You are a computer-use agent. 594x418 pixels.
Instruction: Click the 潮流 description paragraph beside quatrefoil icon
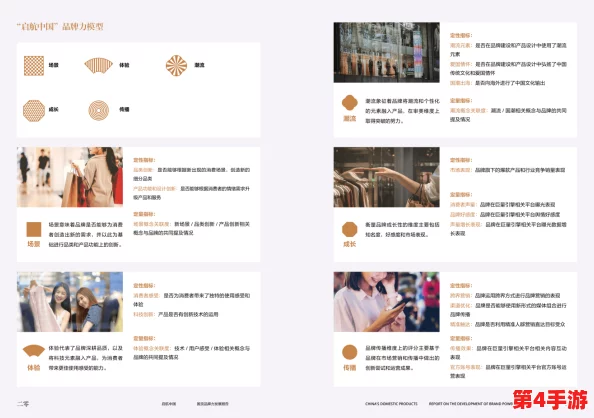(402, 111)
